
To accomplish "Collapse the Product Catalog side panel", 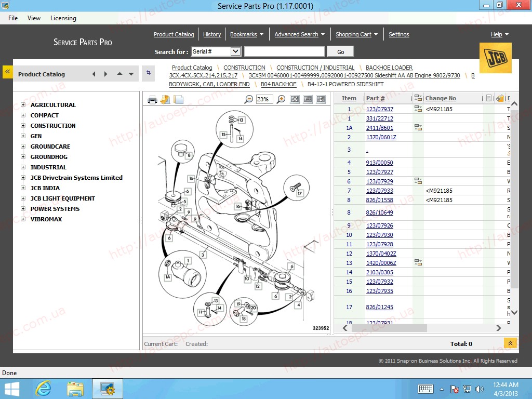I will (x=7, y=72).
